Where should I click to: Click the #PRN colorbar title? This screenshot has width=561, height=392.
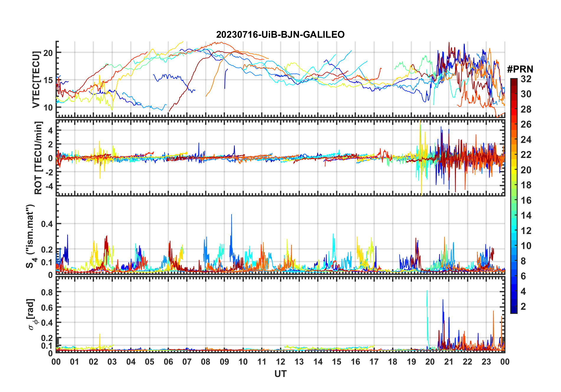(520, 69)
